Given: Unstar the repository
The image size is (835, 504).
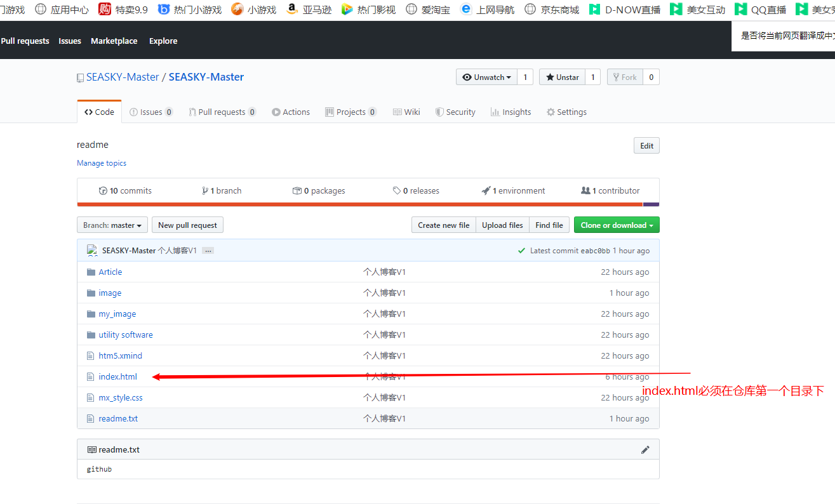Looking at the screenshot, I should click(562, 77).
